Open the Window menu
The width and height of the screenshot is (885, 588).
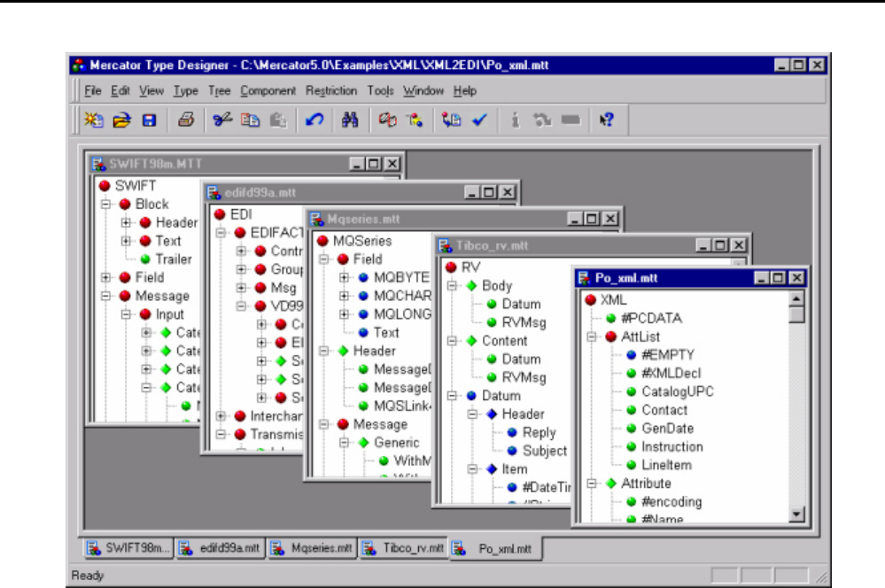click(423, 91)
